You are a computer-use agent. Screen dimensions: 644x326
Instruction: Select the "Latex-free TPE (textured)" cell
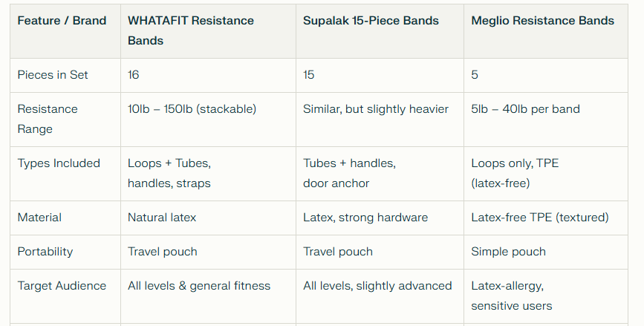click(540, 218)
